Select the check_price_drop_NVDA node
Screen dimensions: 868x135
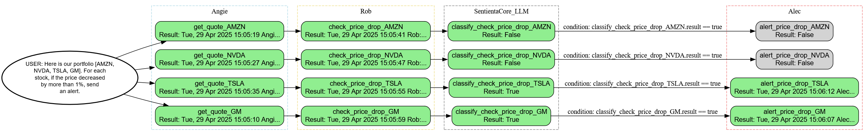[x=366, y=59]
